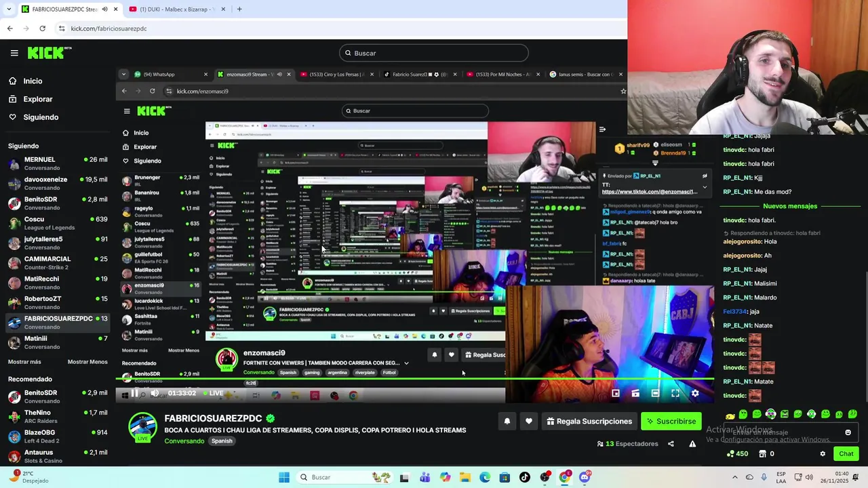Click the Conversando category link below title
The image size is (868, 488).
[x=184, y=441]
